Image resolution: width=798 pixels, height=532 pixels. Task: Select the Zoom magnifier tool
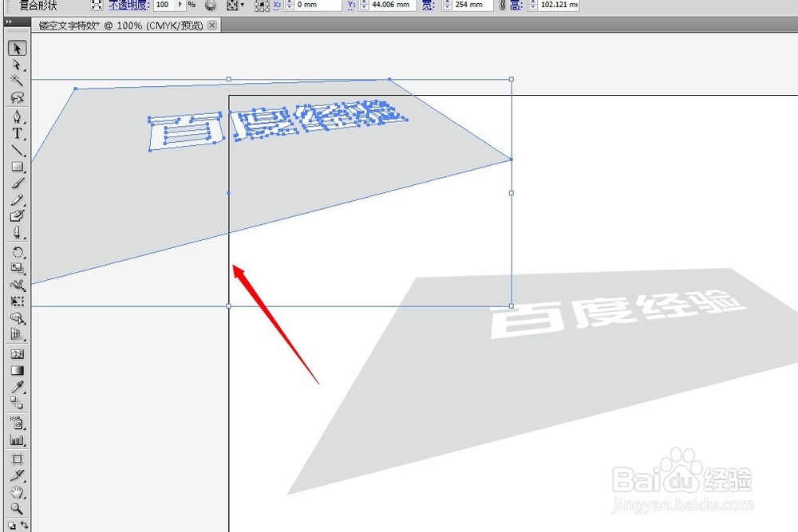pos(18,508)
